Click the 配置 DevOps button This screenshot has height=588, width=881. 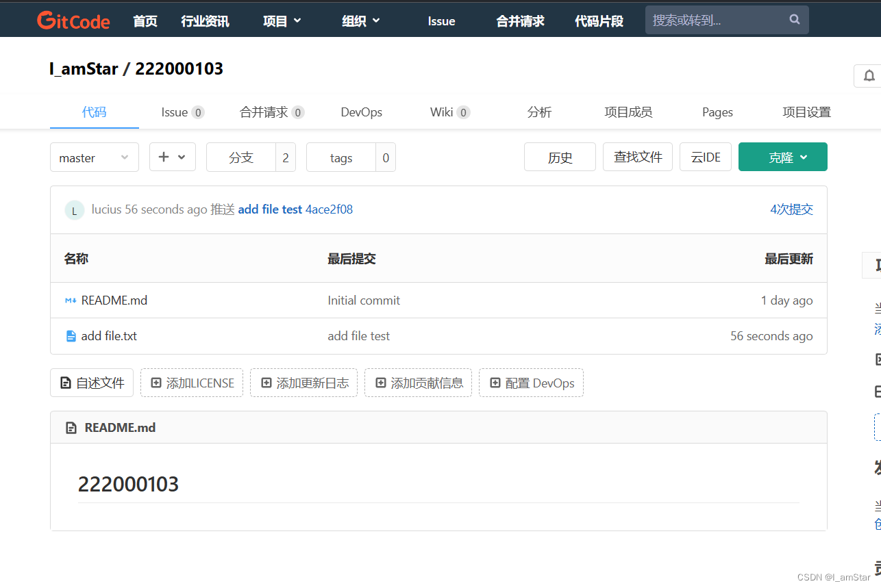(531, 383)
